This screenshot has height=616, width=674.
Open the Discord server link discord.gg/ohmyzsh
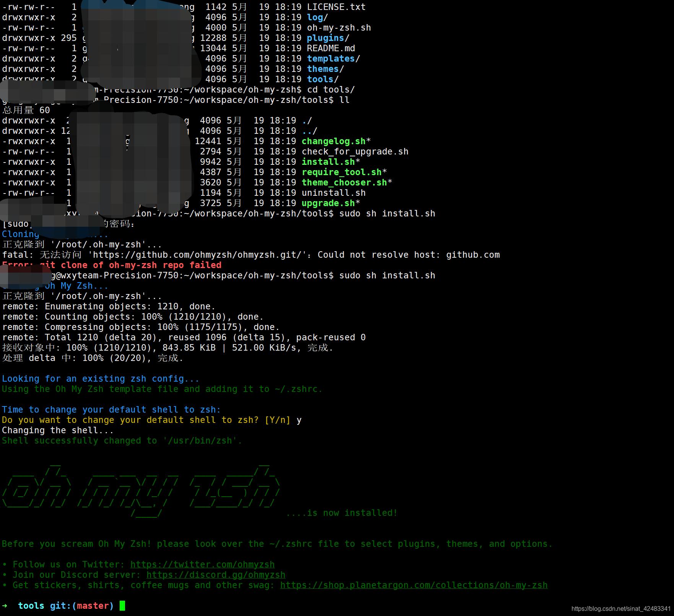tap(216, 575)
